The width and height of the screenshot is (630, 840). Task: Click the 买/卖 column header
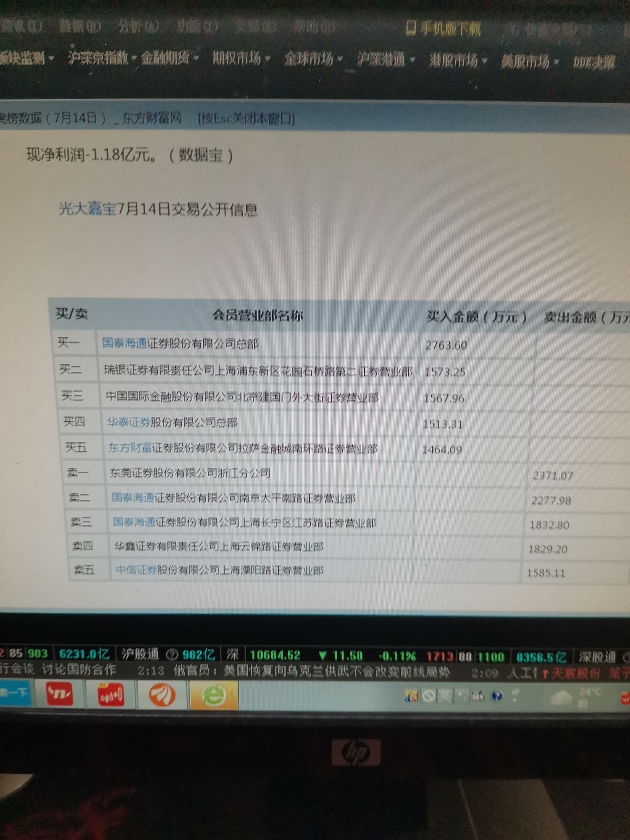tap(72, 314)
